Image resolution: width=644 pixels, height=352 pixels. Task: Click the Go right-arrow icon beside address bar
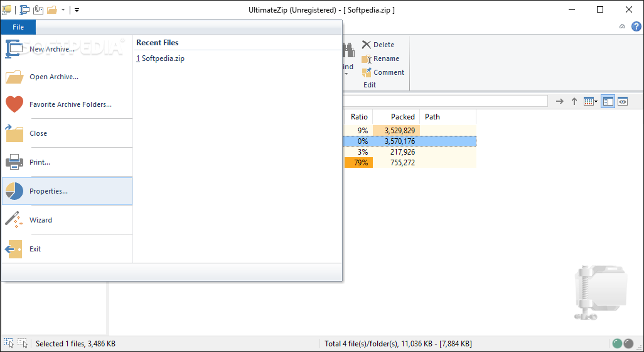[559, 101]
